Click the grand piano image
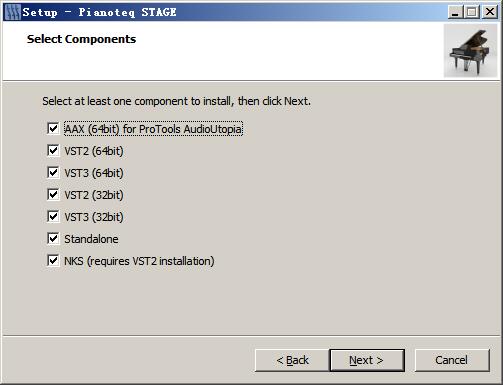The width and height of the screenshot is (503, 385). click(470, 51)
